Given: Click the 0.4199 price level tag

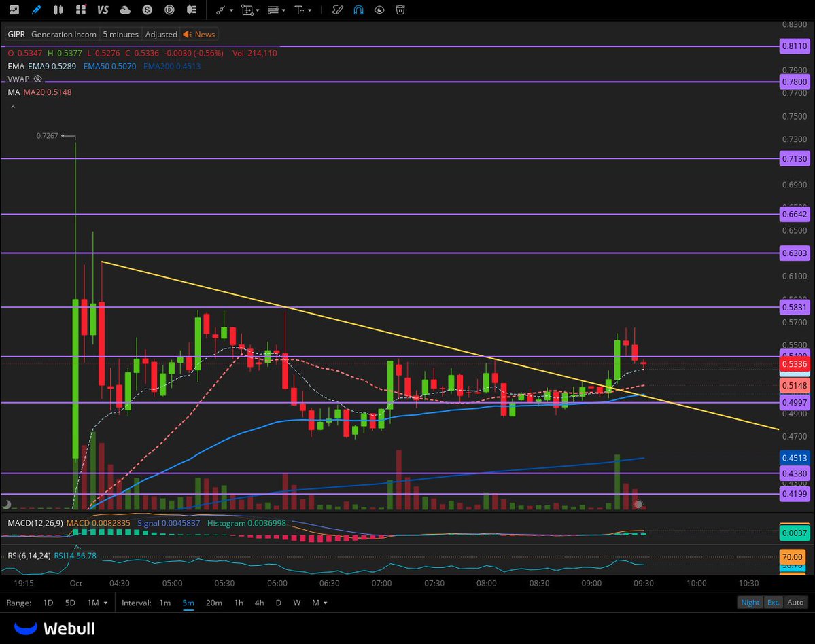Looking at the screenshot, I should [x=795, y=493].
